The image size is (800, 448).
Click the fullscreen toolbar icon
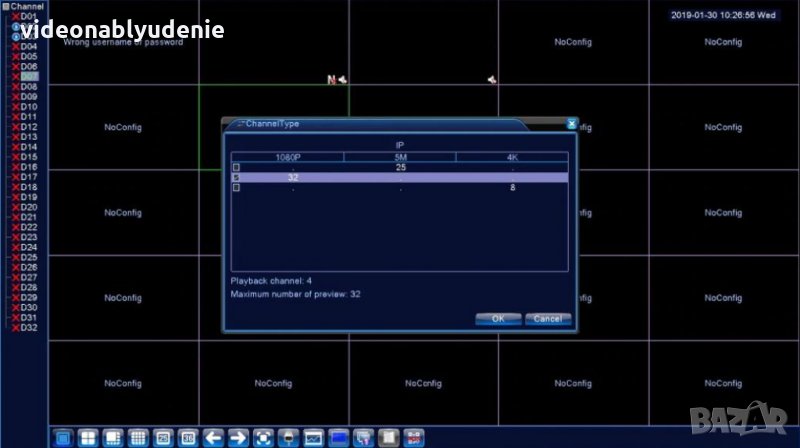point(263,437)
